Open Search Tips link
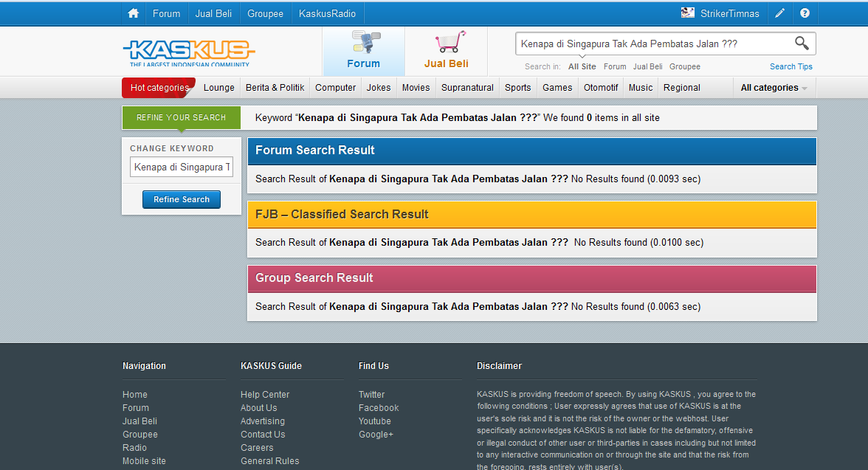Screen dimensions: 868x470 click(791, 66)
